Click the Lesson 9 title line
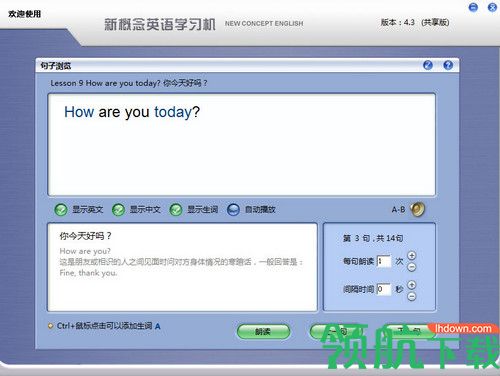Screen dimensions: 500x376 point(129,83)
